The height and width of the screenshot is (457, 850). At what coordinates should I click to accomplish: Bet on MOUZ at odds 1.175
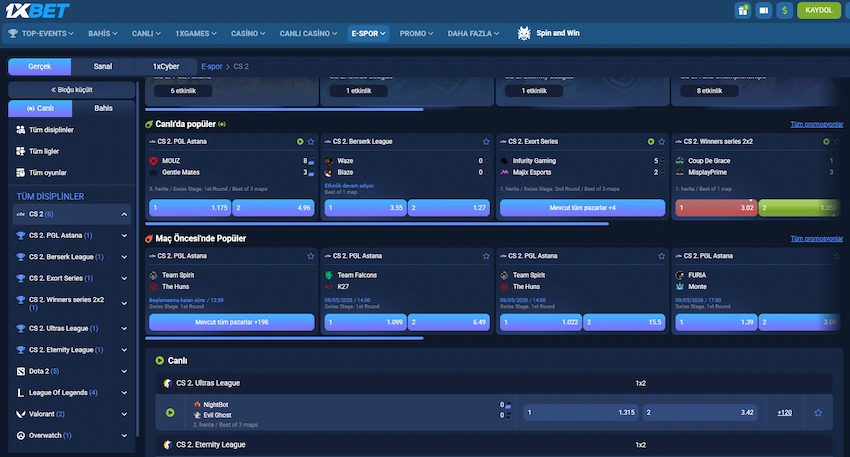coord(190,208)
